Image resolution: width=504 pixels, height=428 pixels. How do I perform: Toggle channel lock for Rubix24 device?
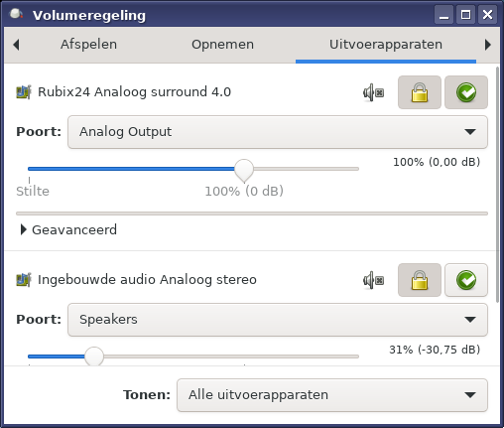420,92
